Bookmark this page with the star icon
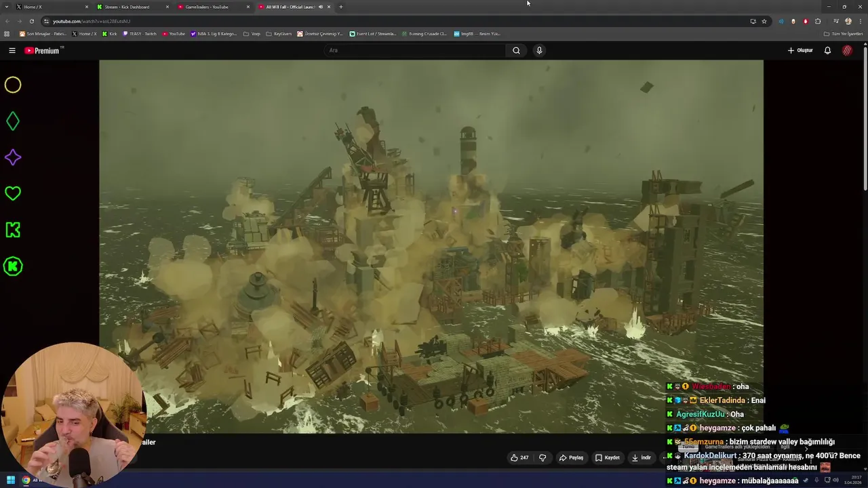 (764, 21)
